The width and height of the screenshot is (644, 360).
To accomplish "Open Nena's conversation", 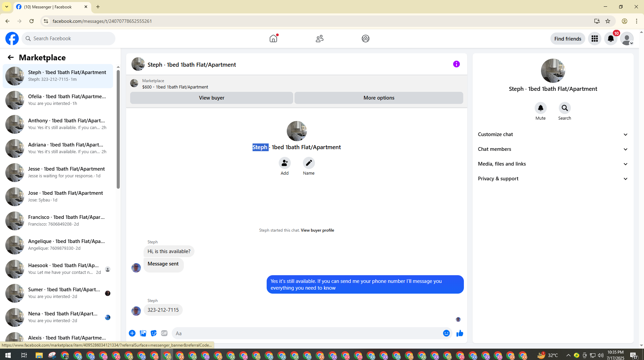I will point(58,317).
